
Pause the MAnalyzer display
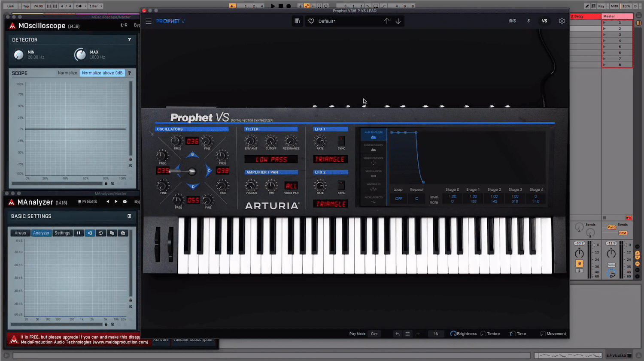tap(79, 233)
